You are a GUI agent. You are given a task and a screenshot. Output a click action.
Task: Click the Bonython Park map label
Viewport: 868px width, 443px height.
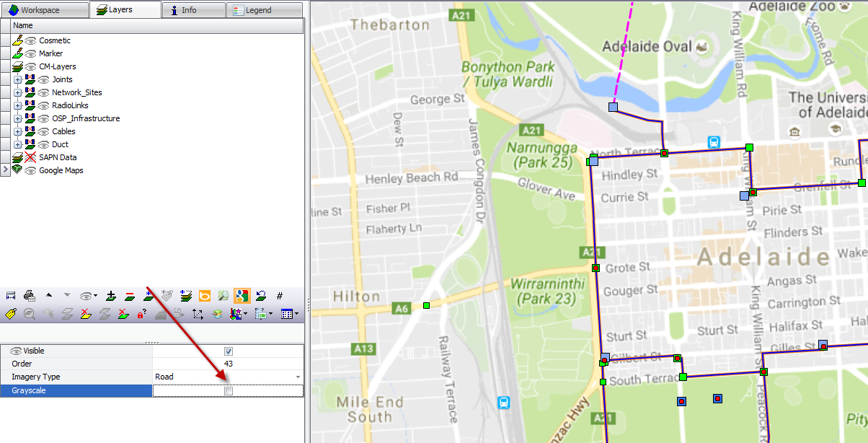click(x=508, y=74)
